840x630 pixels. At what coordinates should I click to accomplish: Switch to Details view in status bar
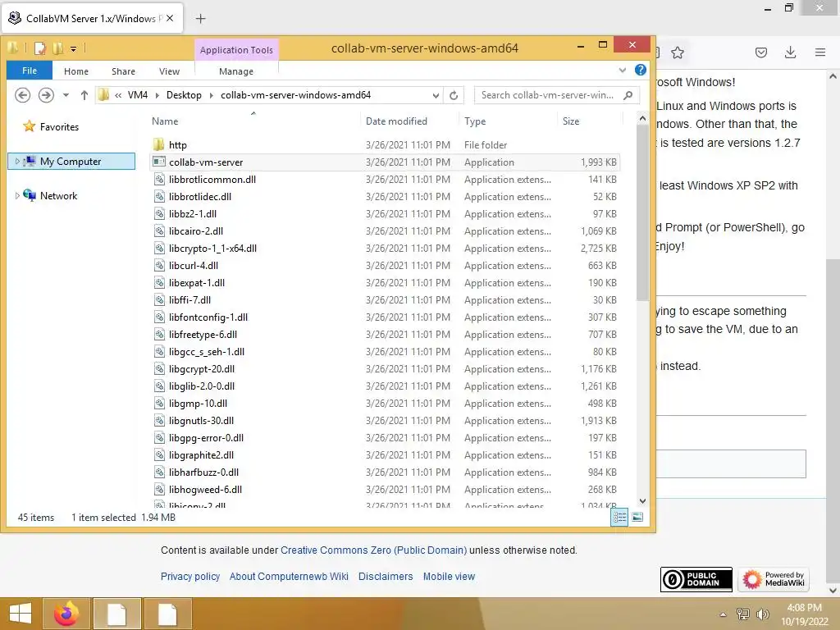coord(619,517)
